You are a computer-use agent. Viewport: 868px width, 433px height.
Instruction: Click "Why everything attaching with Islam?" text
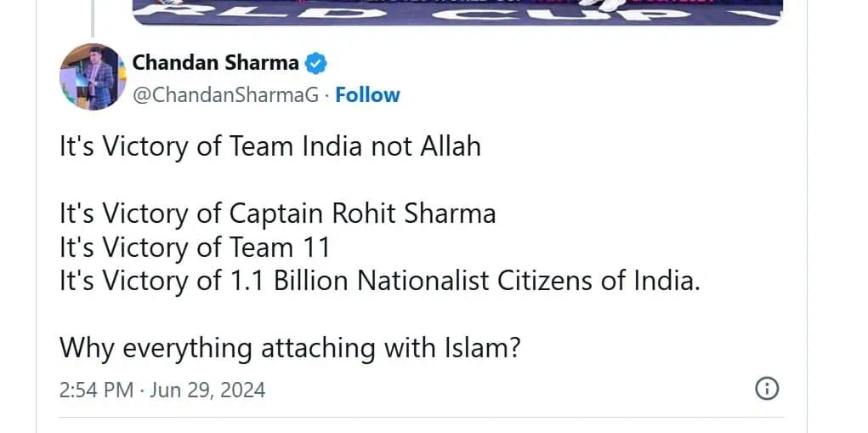pyautogui.click(x=289, y=348)
